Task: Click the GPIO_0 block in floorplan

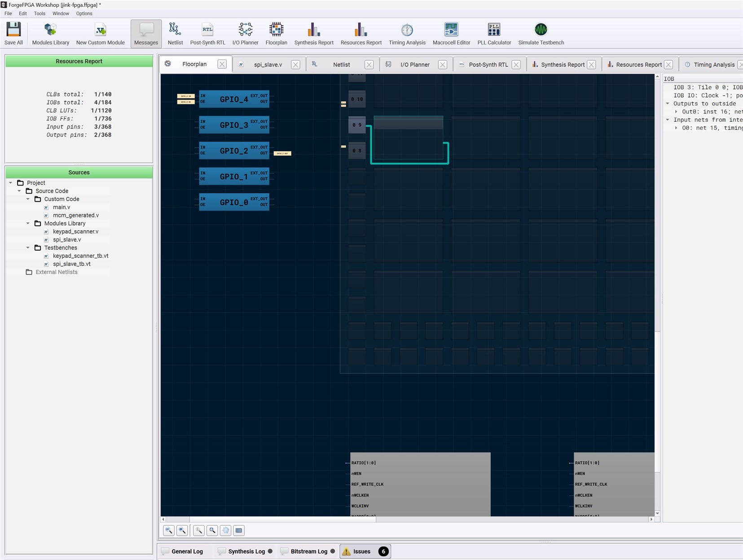Action: (x=234, y=202)
